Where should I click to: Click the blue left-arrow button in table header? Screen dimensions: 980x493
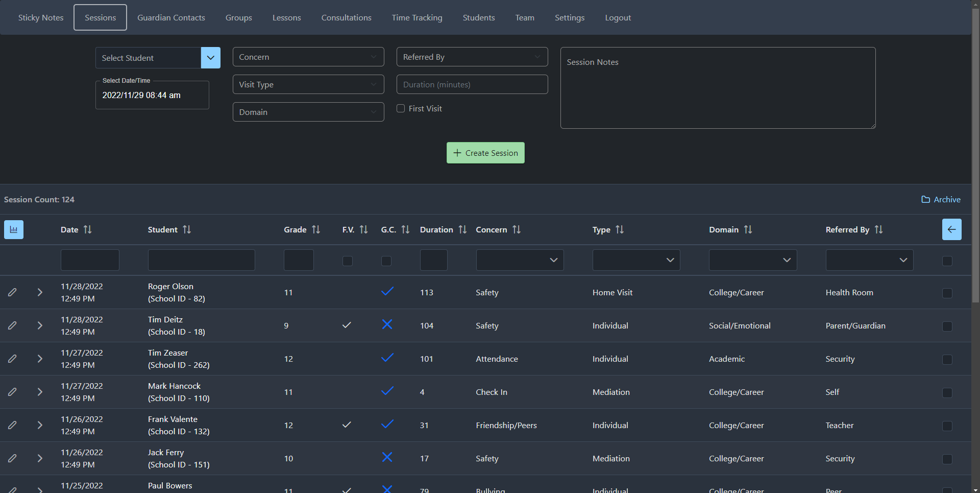pyautogui.click(x=951, y=229)
